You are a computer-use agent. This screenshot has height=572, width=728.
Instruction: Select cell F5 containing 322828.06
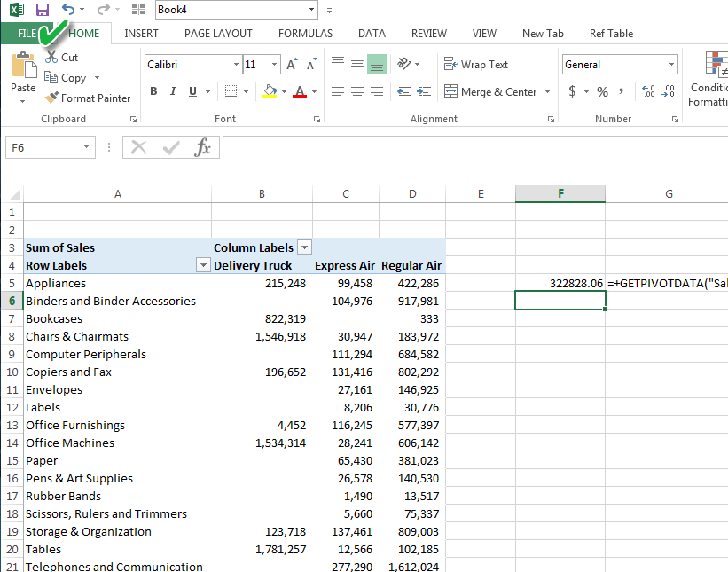coord(560,283)
